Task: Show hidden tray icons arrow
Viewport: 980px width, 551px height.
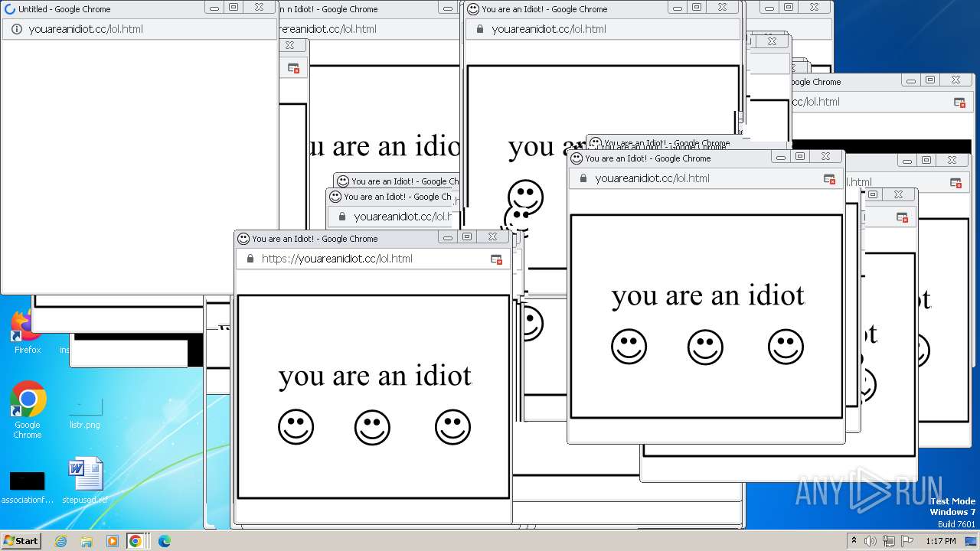Action: coord(854,541)
